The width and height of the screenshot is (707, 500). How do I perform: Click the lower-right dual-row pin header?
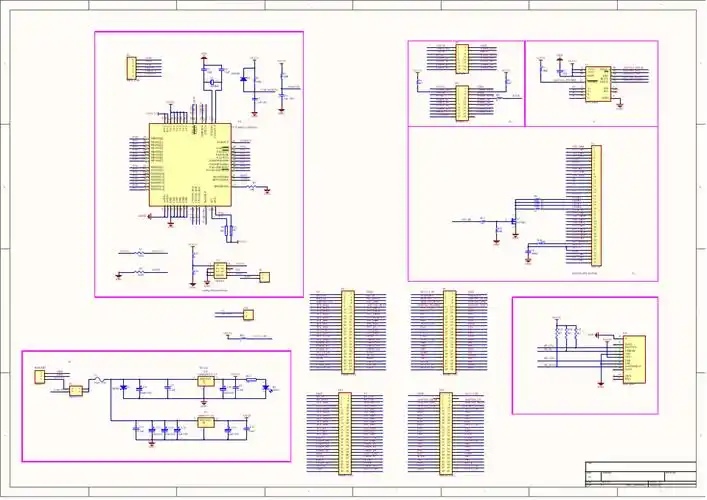pyautogui.click(x=449, y=434)
